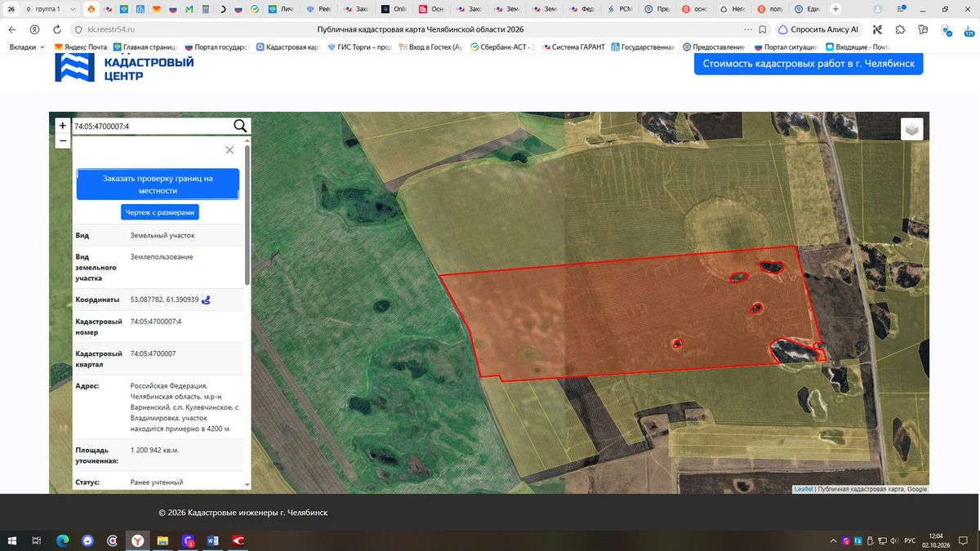Show hidden system tray icons

point(833,540)
